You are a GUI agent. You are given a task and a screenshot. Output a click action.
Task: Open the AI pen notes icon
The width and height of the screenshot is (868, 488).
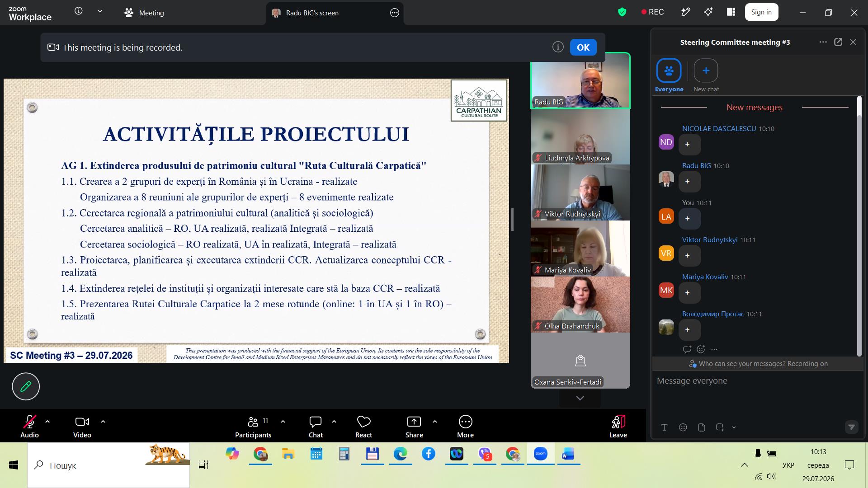click(x=685, y=12)
